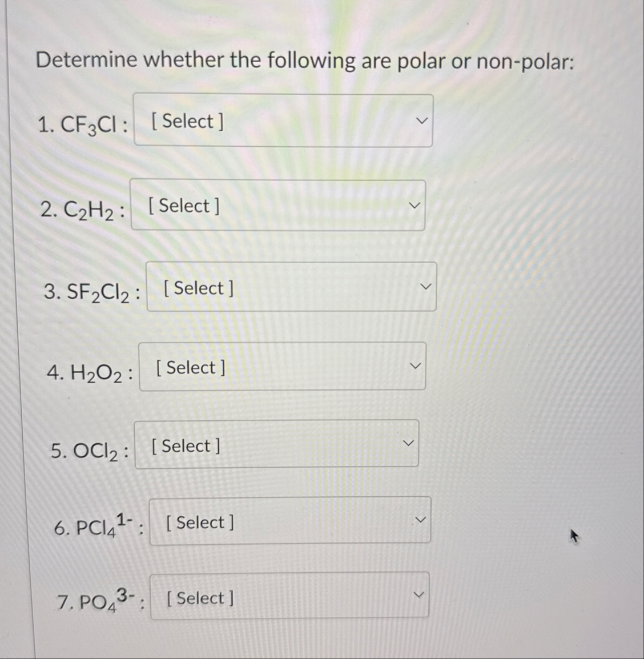Screen dimensions: 644x659
Task: Open the PO4 3- polarity dropdown
Action: 289,597
